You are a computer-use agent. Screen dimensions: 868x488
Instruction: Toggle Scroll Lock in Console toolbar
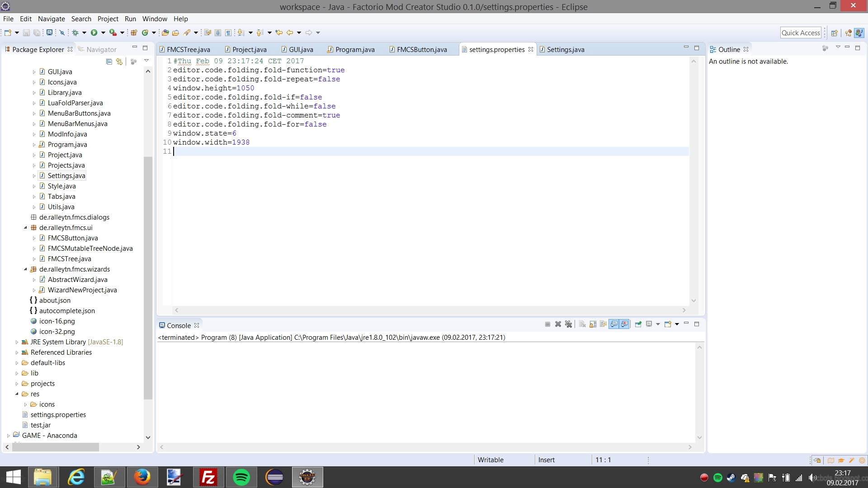(x=593, y=324)
